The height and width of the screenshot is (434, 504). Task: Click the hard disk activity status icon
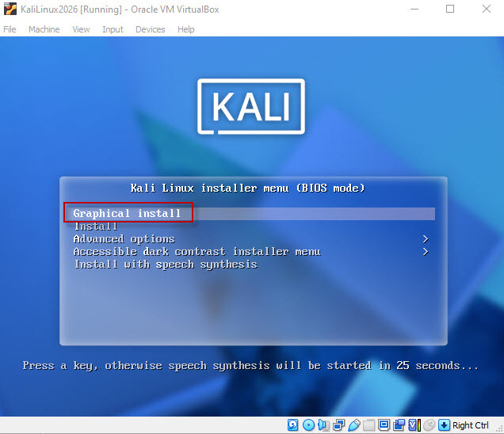pos(293,425)
